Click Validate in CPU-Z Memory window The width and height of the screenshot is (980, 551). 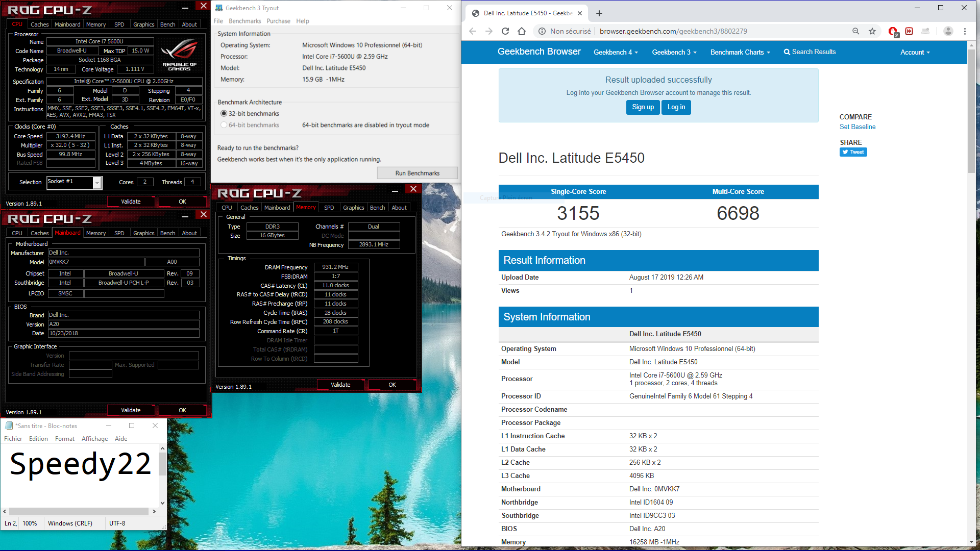click(x=340, y=385)
